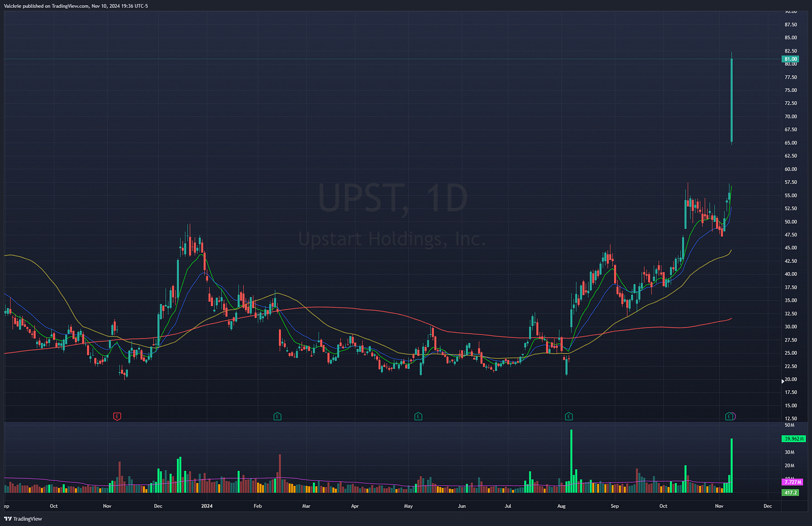Image resolution: width=812 pixels, height=526 pixels.
Task: Open the latest earnings marker in November 2024
Action: click(x=729, y=416)
